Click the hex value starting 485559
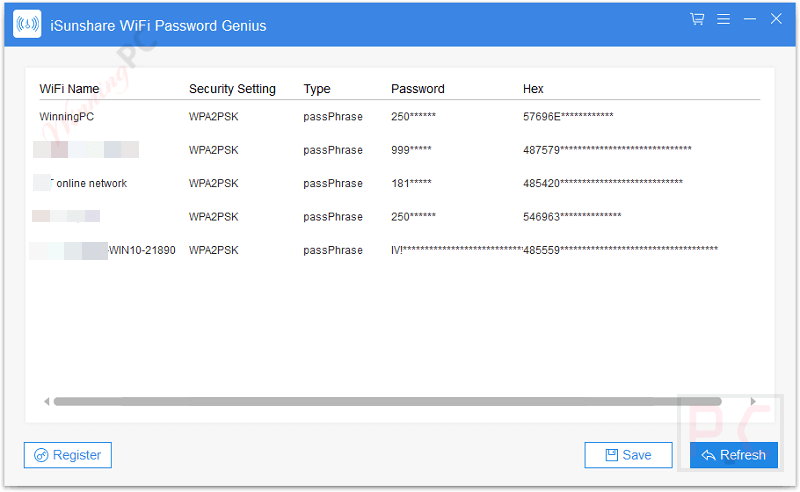 (x=620, y=250)
